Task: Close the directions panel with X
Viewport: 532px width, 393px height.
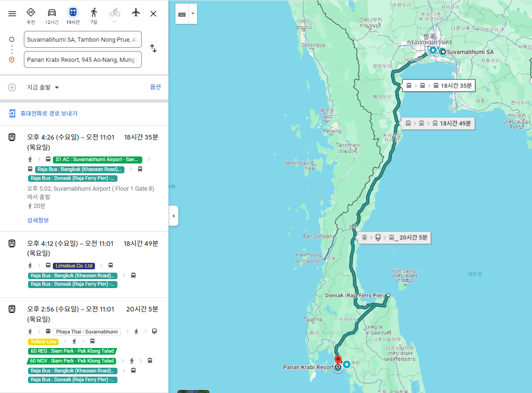Action: point(153,14)
